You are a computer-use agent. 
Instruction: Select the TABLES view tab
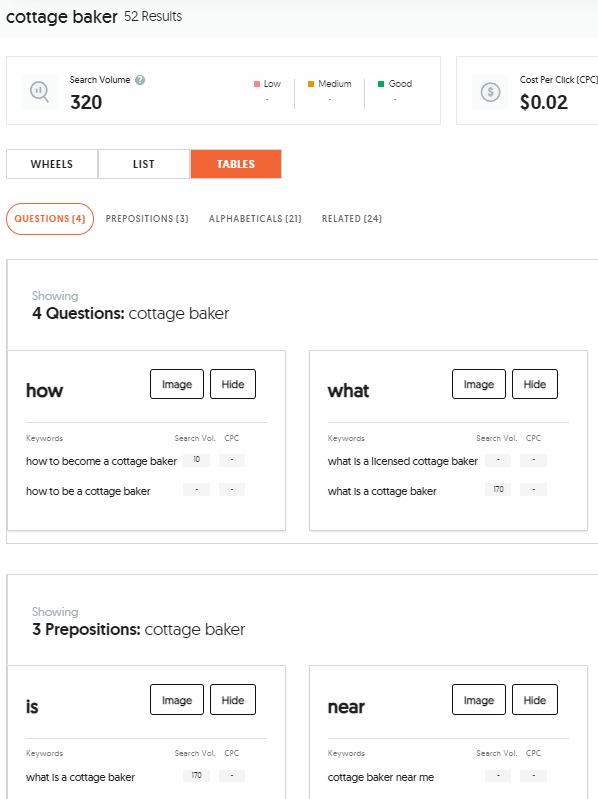[236, 164]
